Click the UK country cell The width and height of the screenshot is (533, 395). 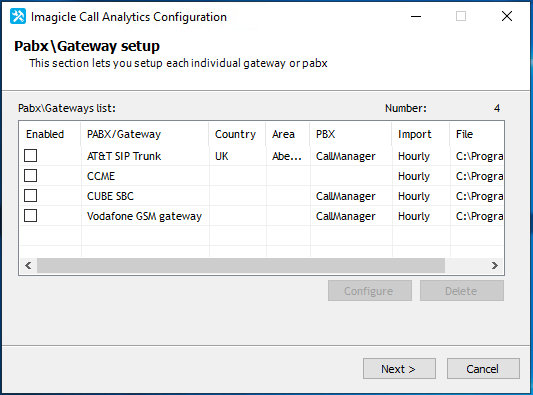point(222,156)
